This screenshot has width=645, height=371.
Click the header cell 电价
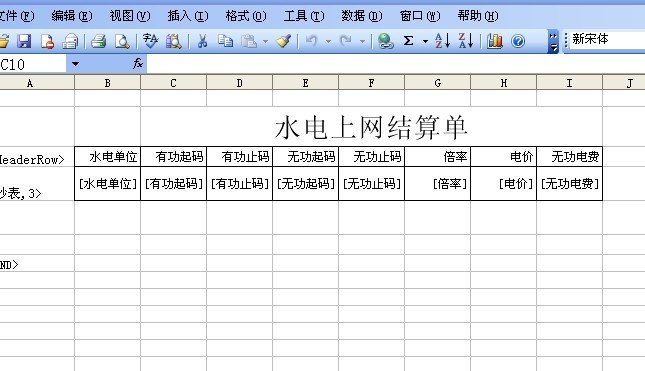(503, 157)
